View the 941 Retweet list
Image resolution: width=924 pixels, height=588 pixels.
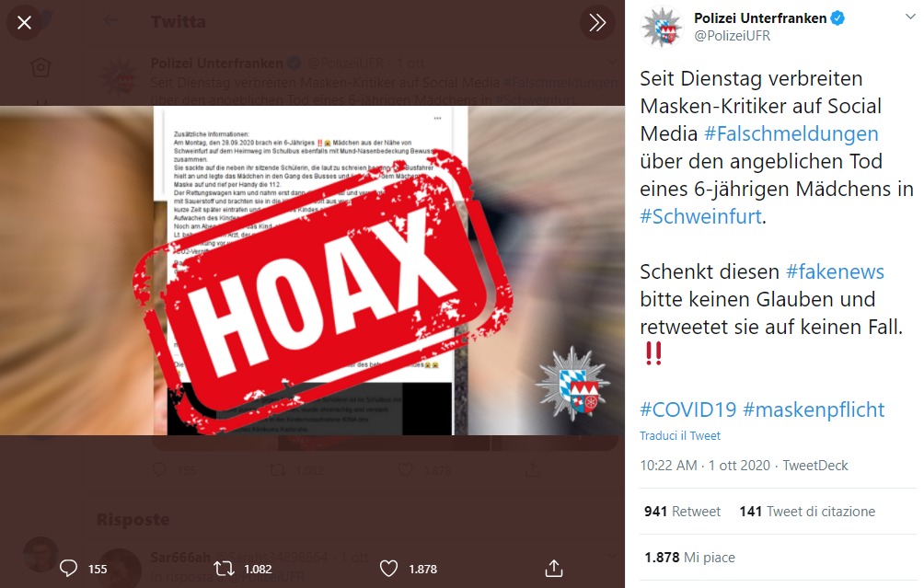[682, 512]
